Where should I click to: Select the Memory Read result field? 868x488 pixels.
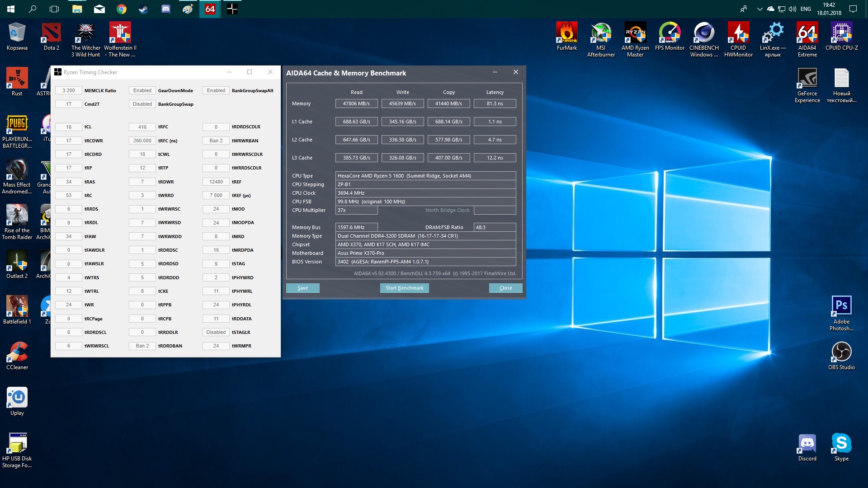[x=356, y=103]
